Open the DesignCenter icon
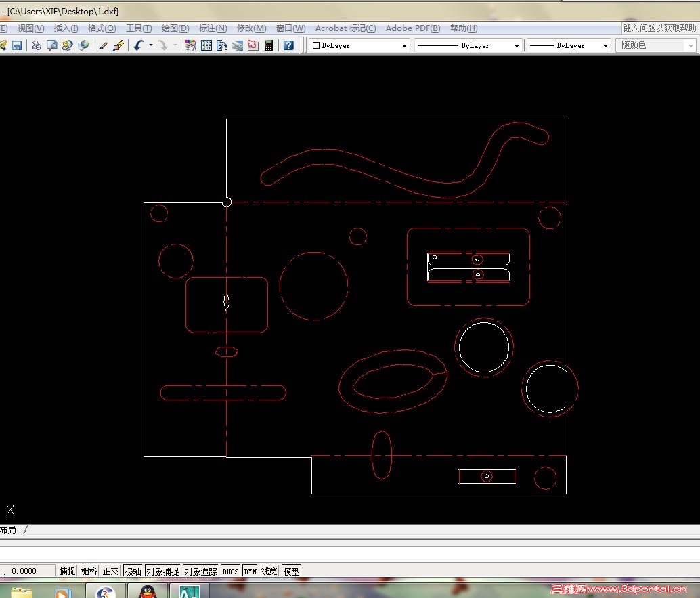Image resolution: width=700 pixels, height=598 pixels. tap(206, 45)
